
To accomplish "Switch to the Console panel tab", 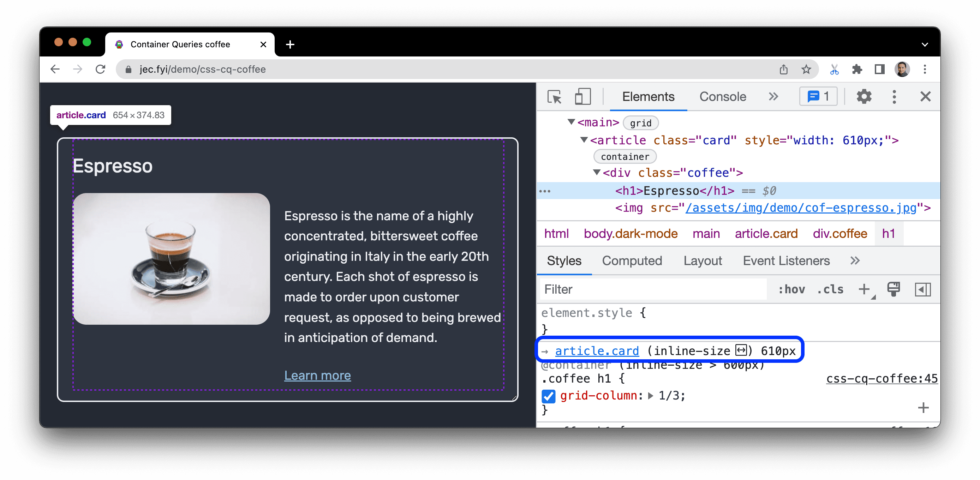I will pyautogui.click(x=721, y=97).
